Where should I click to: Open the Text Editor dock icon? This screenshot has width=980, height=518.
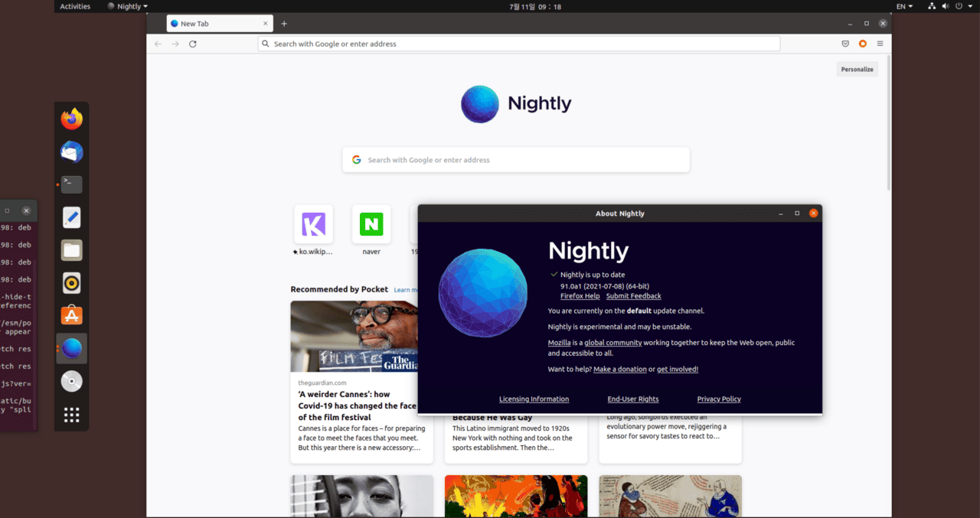coord(72,217)
